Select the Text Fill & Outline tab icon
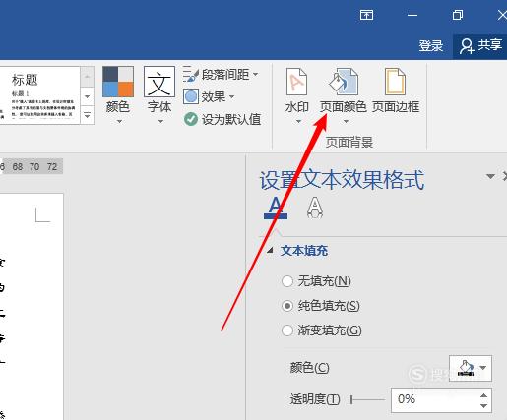507x420 pixels. [x=276, y=208]
